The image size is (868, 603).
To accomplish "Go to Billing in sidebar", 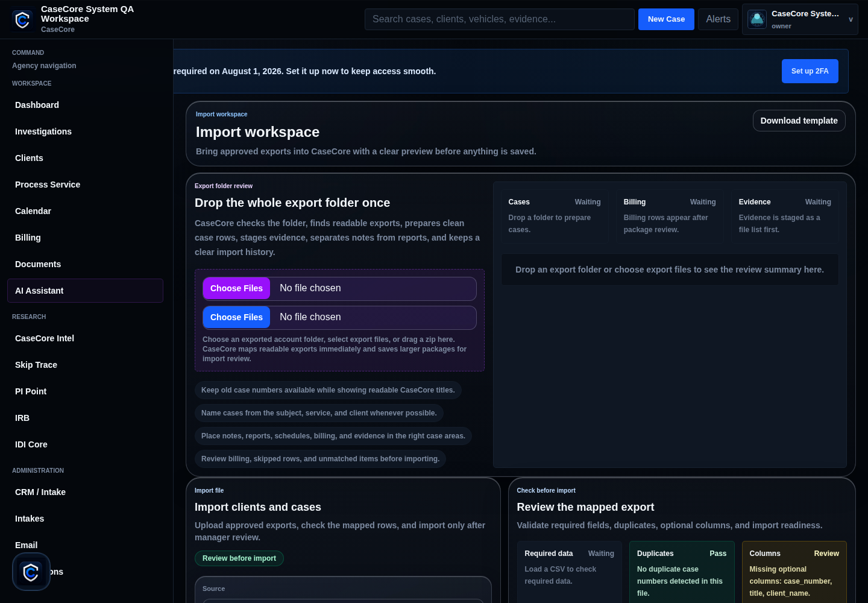I will click(x=85, y=238).
